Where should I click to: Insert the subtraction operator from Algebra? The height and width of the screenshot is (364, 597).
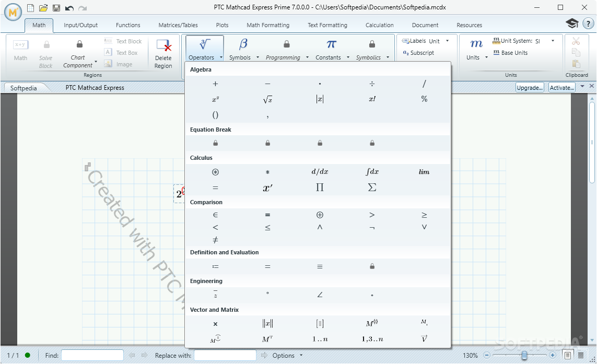pos(267,84)
